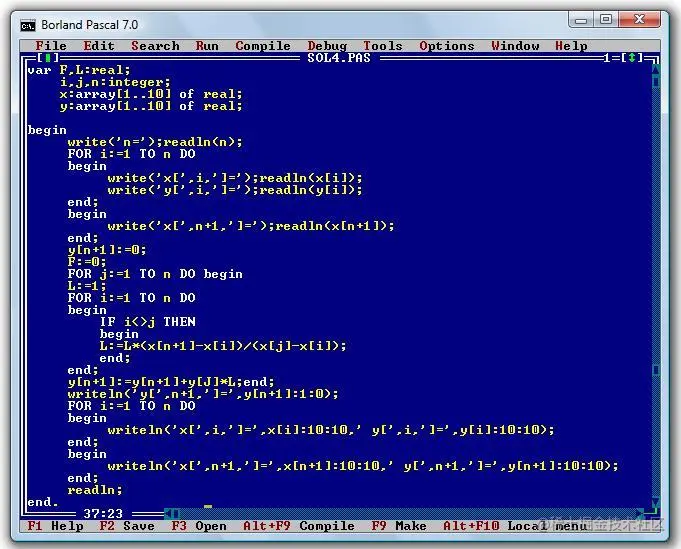The width and height of the screenshot is (681, 549).
Task: Open the Compile menu
Action: click(x=263, y=46)
